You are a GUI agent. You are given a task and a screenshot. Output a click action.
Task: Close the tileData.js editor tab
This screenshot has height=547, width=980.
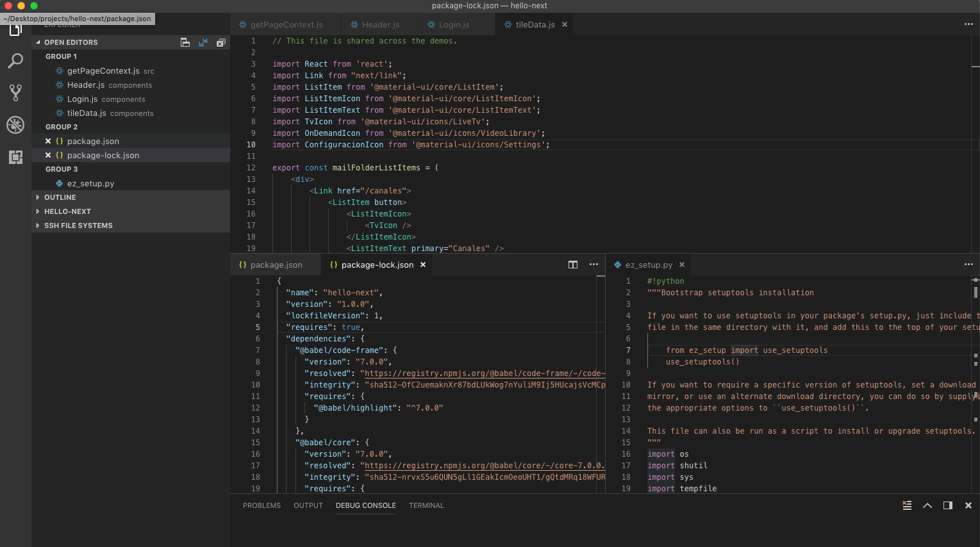pos(565,24)
